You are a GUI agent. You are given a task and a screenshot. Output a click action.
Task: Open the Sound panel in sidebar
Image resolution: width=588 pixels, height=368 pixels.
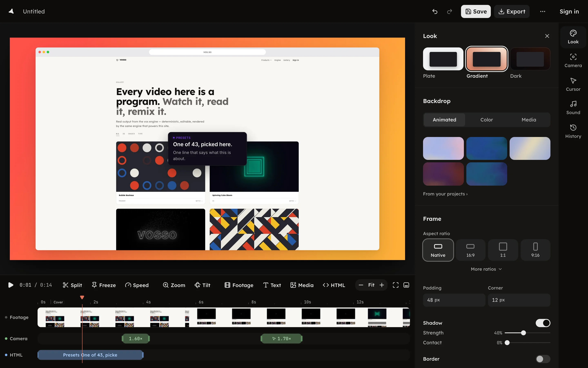point(573,108)
